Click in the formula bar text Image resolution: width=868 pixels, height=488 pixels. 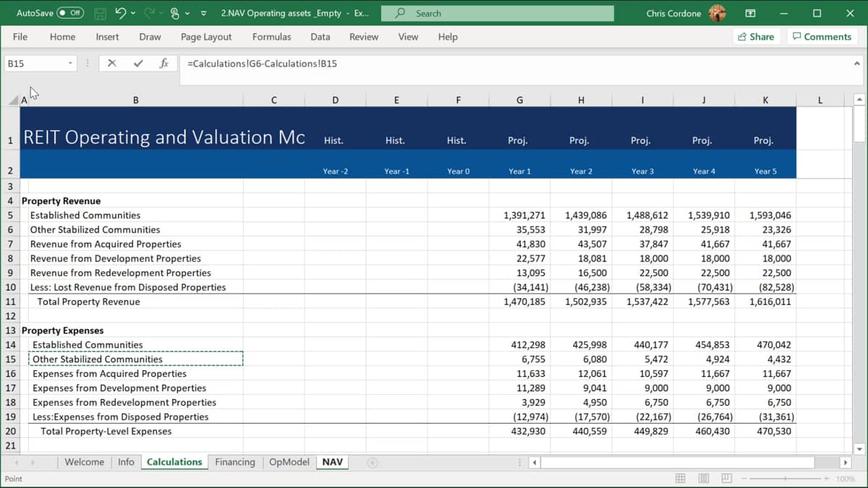pos(262,64)
